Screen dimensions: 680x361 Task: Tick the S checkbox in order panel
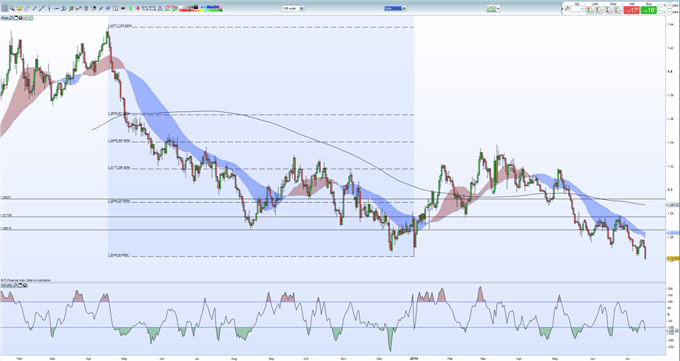coord(661,6)
